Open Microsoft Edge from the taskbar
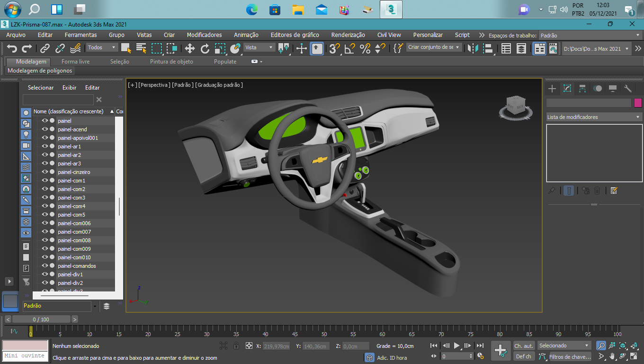 tap(251, 9)
